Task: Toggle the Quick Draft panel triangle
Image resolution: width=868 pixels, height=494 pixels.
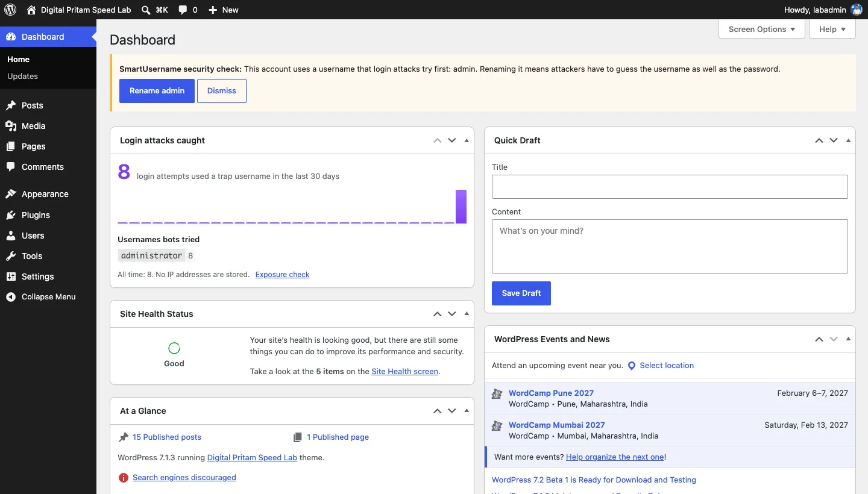Action: (848, 140)
